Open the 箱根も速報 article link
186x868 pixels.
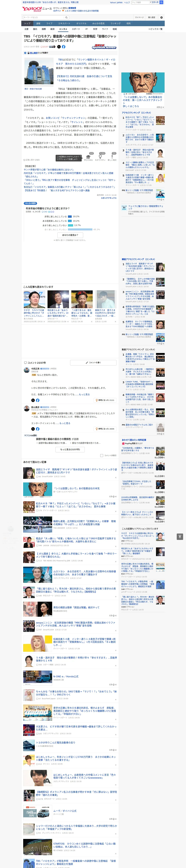(x=84, y=523)
